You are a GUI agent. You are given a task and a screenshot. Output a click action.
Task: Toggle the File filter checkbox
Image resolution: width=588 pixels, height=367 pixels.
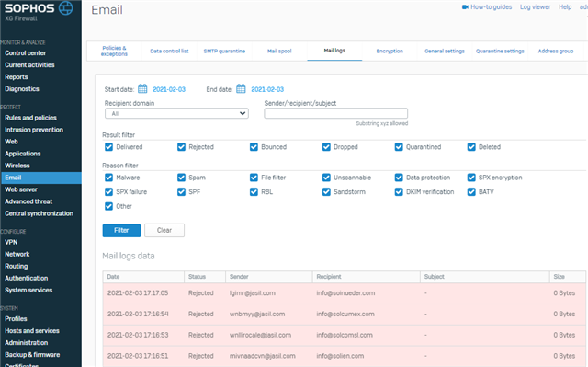coord(254,178)
